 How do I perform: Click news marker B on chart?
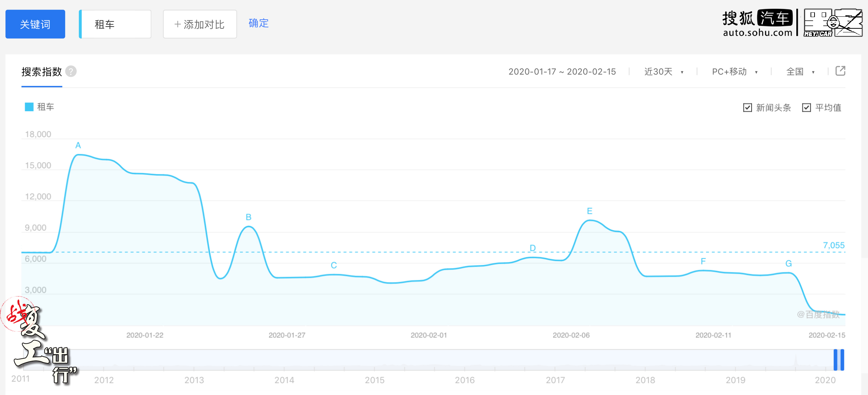pos(248,217)
